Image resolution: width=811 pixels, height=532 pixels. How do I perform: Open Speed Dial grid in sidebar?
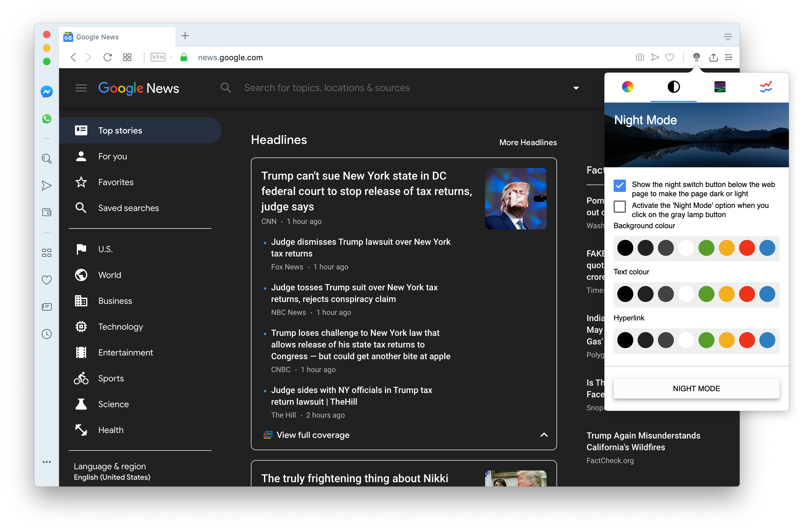pyautogui.click(x=47, y=252)
